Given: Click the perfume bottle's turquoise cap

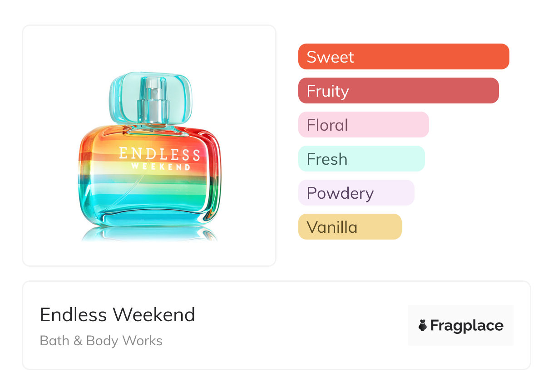Looking at the screenshot, I should point(120,98).
